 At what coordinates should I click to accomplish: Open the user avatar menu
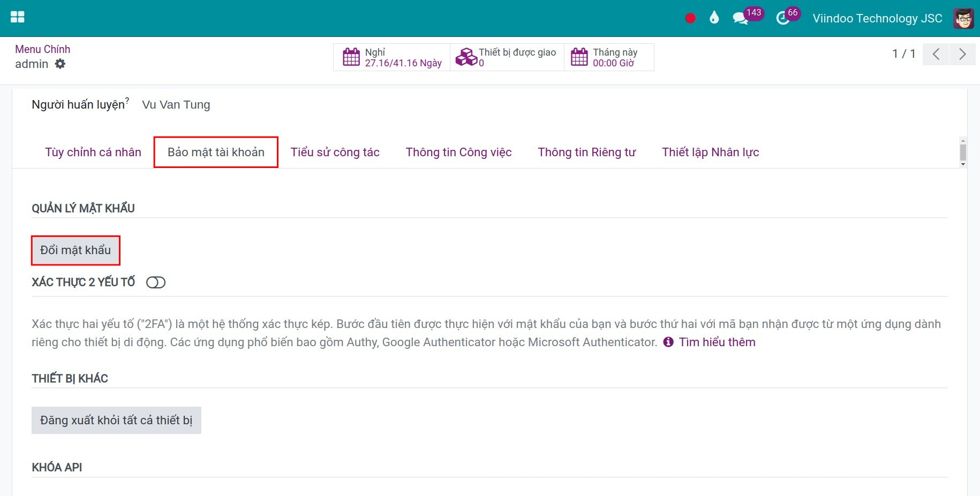963,18
